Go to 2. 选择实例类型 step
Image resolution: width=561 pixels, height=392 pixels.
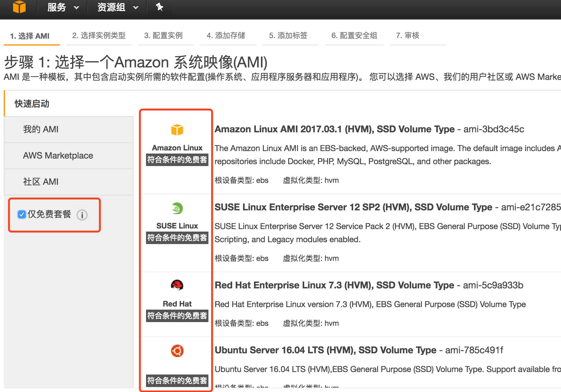click(99, 36)
